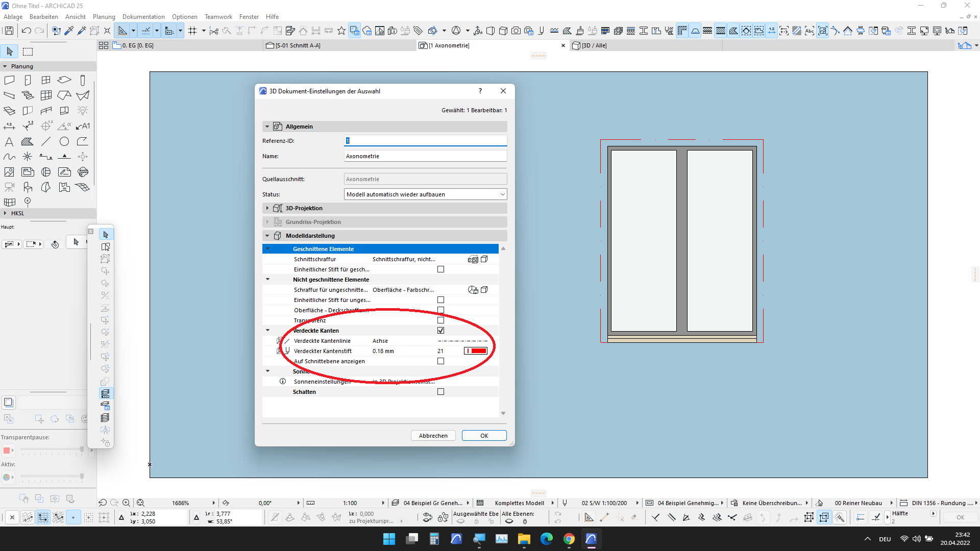Uncheck the Verdeckte Kanten checkbox

[x=440, y=331]
